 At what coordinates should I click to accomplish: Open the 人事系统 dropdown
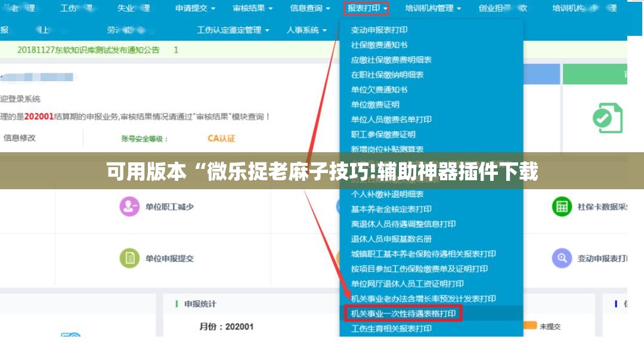306,30
